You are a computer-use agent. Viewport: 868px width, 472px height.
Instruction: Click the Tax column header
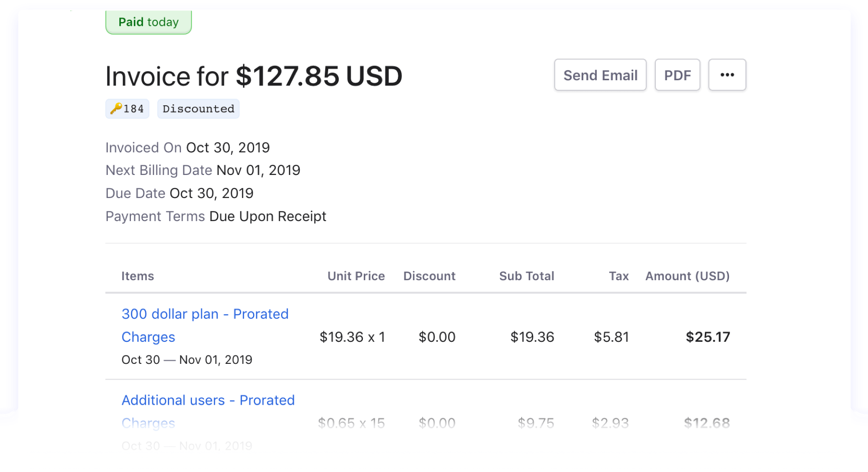tap(618, 276)
